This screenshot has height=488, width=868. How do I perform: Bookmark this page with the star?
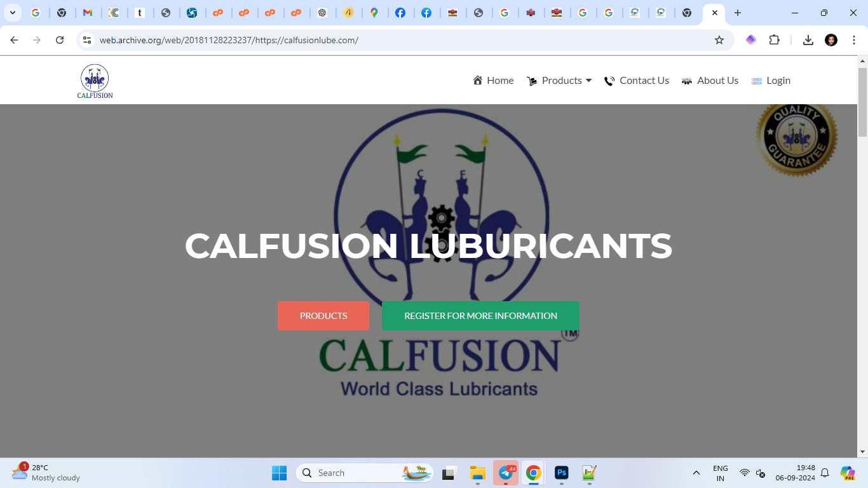point(719,40)
